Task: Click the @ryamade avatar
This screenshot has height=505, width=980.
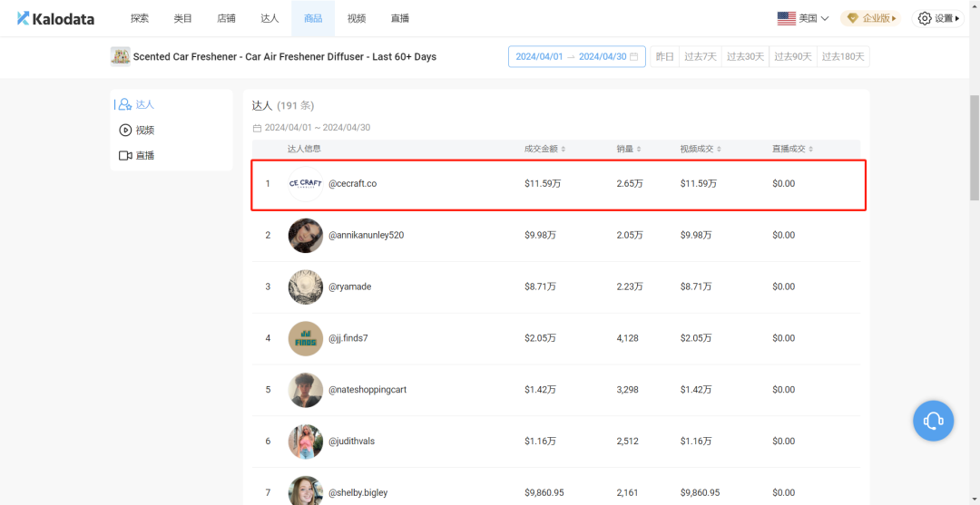Action: 306,286
